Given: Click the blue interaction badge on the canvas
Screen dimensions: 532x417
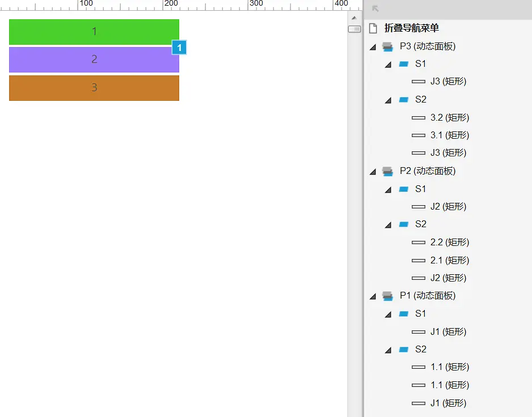Looking at the screenshot, I should (x=179, y=48).
